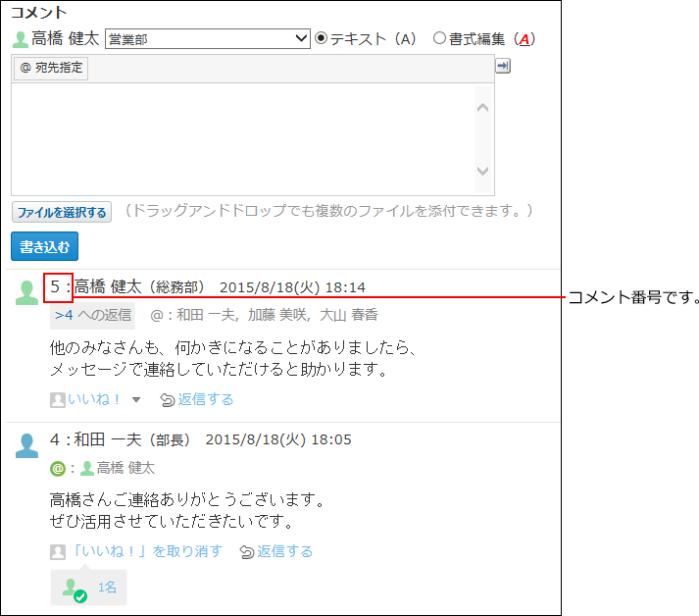
Task: Click inside the comment text area
Action: tap(243, 139)
